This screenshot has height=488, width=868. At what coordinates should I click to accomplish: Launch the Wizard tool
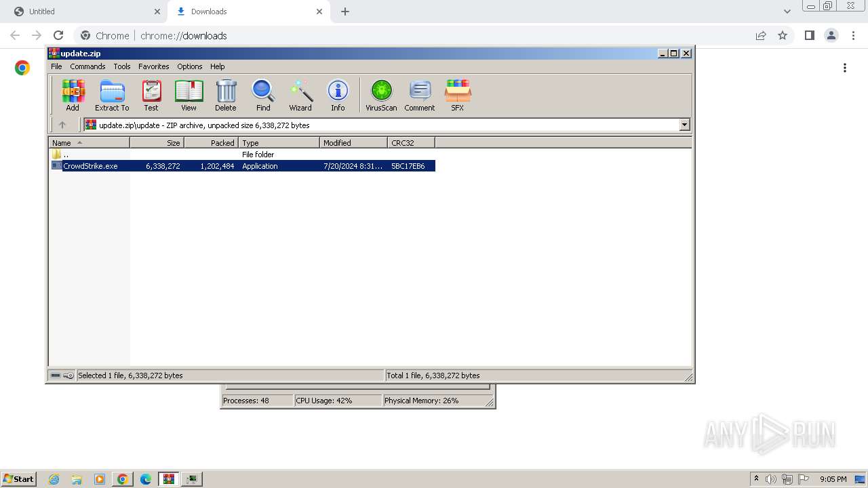pos(300,95)
